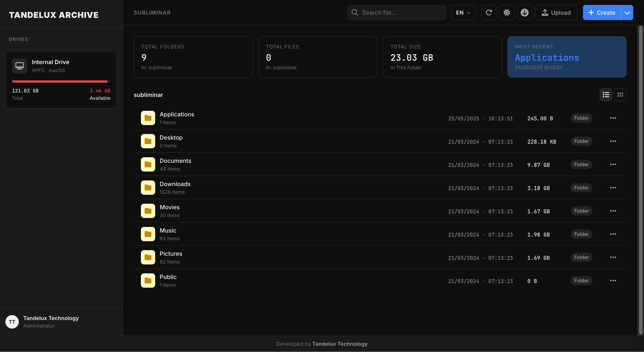Select the Internal Drive monitor icon
Screen dimensions: 644x352
tap(20, 66)
